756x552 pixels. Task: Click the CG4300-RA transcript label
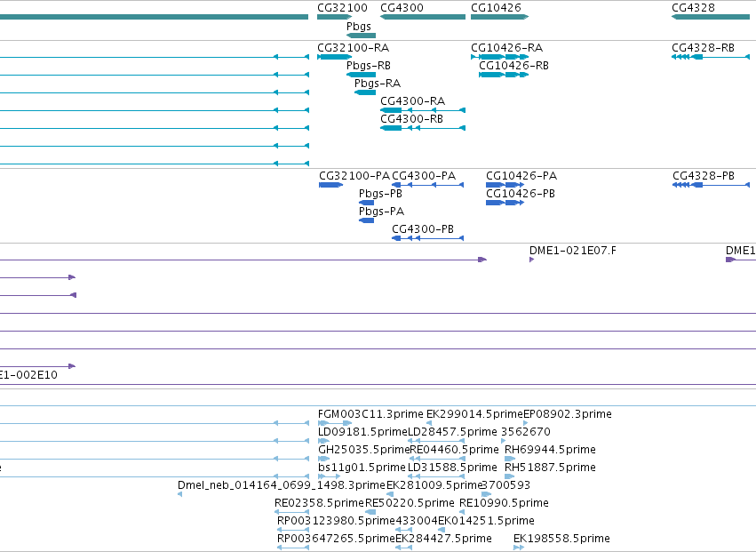click(x=413, y=101)
